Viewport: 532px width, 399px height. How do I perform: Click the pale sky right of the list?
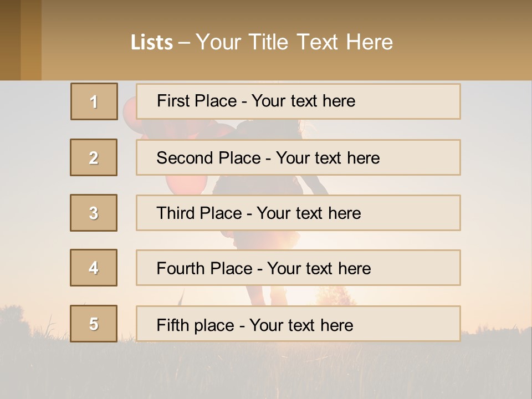(x=496, y=194)
